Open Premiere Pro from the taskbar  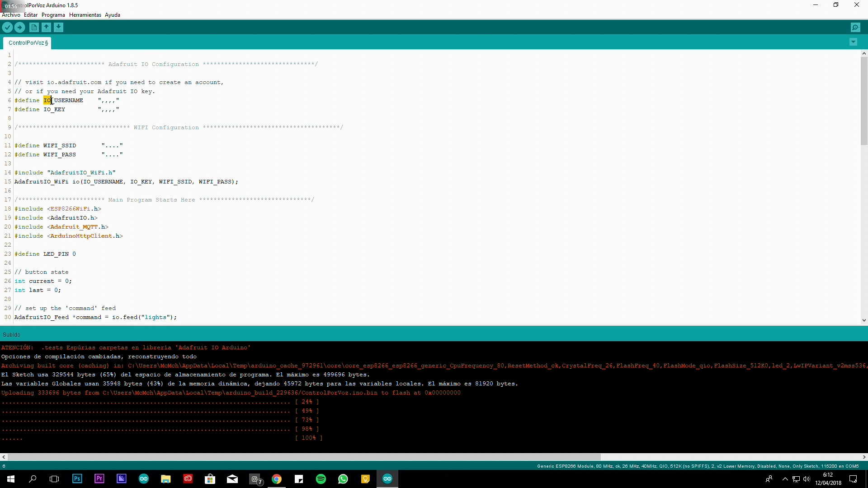tap(99, 479)
